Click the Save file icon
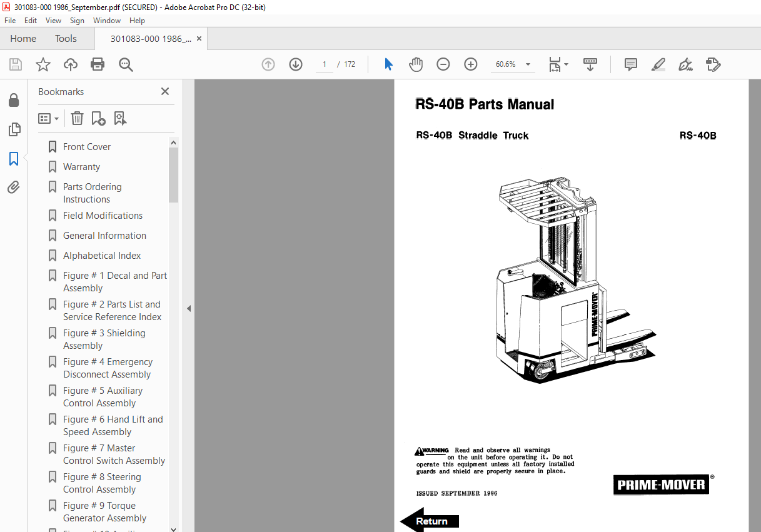The width and height of the screenshot is (761, 532). (16, 64)
